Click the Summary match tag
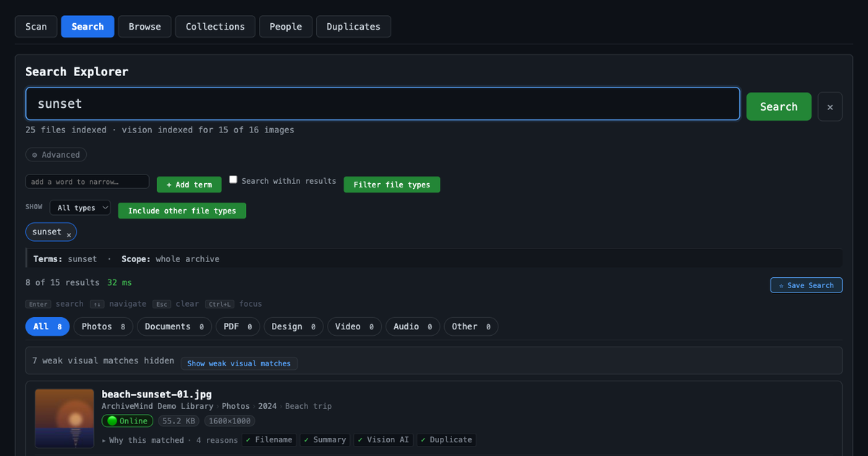This screenshot has width=868, height=456. pos(325,439)
